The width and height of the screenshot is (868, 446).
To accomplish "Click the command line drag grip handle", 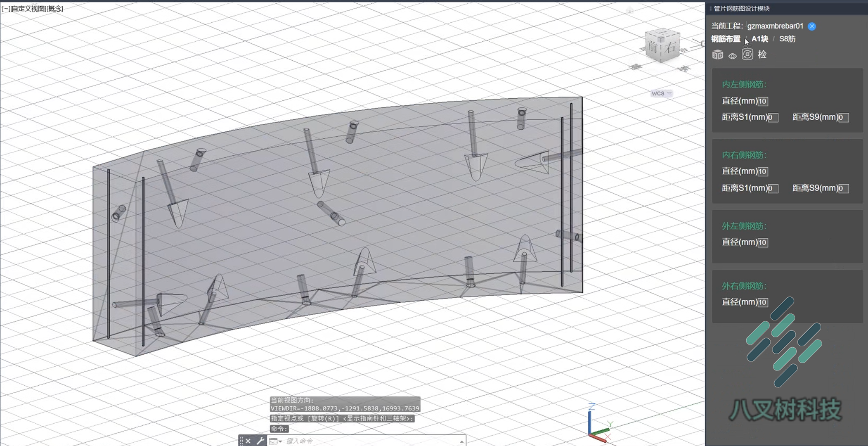I will 241,441.
